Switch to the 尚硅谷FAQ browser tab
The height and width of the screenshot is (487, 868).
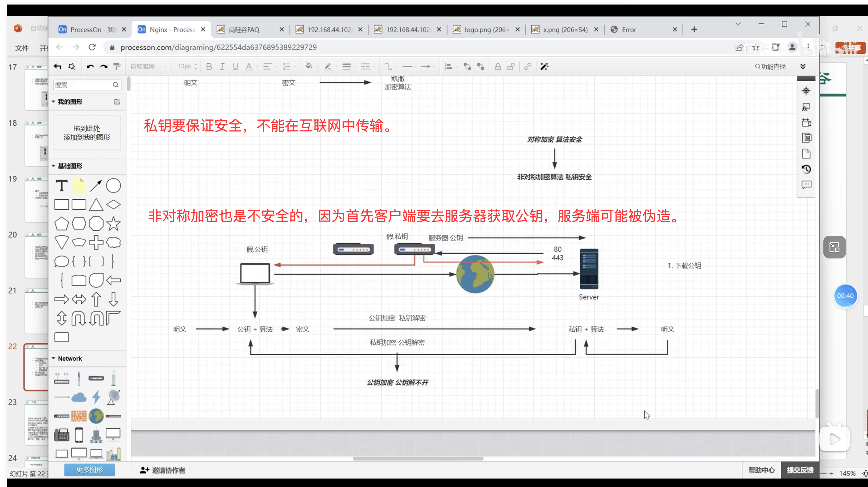(x=244, y=30)
